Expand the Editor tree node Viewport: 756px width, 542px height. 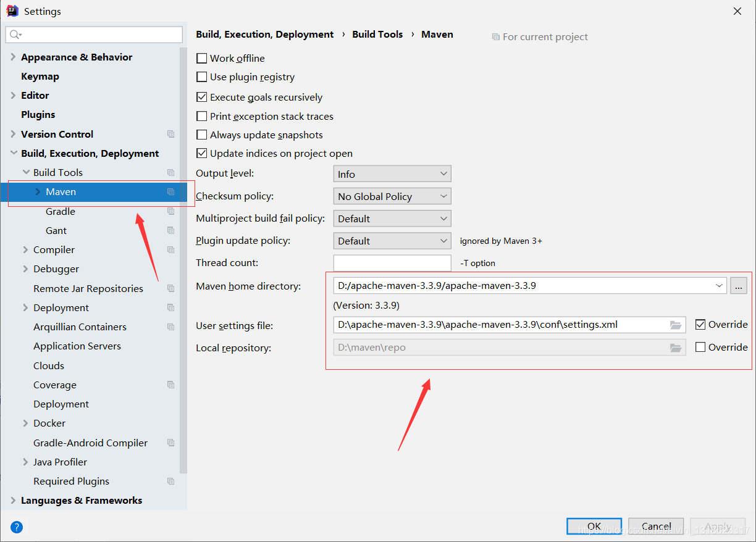[x=13, y=95]
